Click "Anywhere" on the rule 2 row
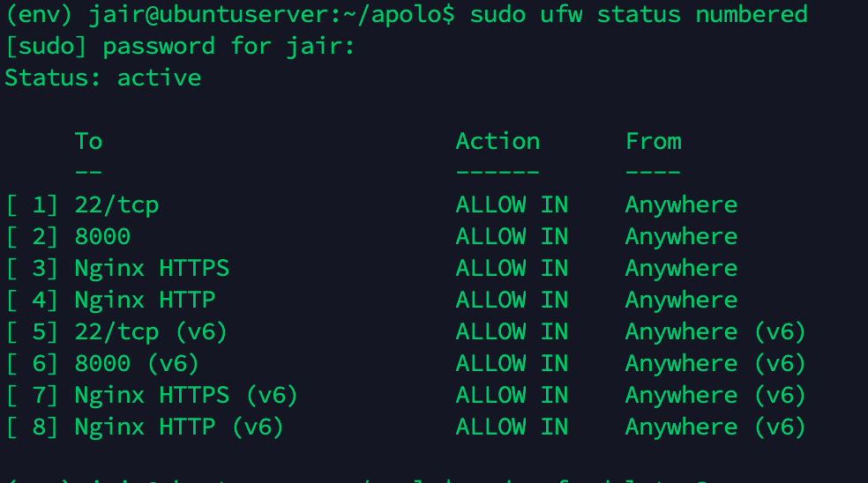 coord(681,236)
